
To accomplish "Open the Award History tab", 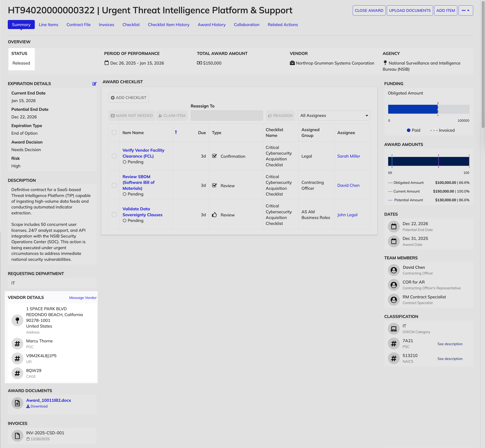I will (212, 24).
